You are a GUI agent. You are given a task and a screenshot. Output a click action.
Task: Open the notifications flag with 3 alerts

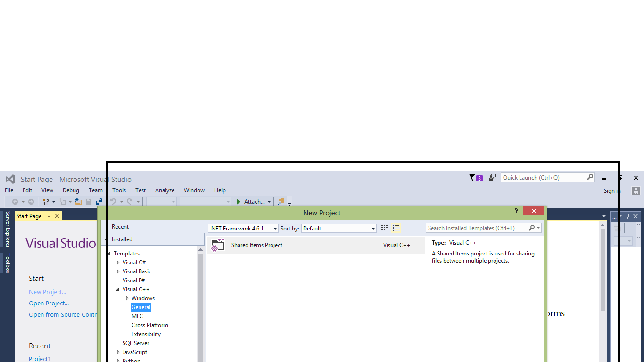pyautogui.click(x=476, y=178)
